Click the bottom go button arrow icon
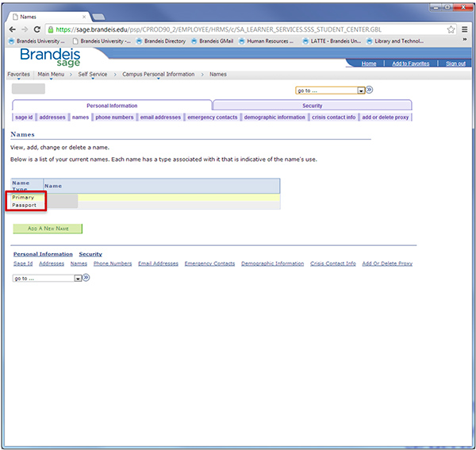 click(x=86, y=278)
